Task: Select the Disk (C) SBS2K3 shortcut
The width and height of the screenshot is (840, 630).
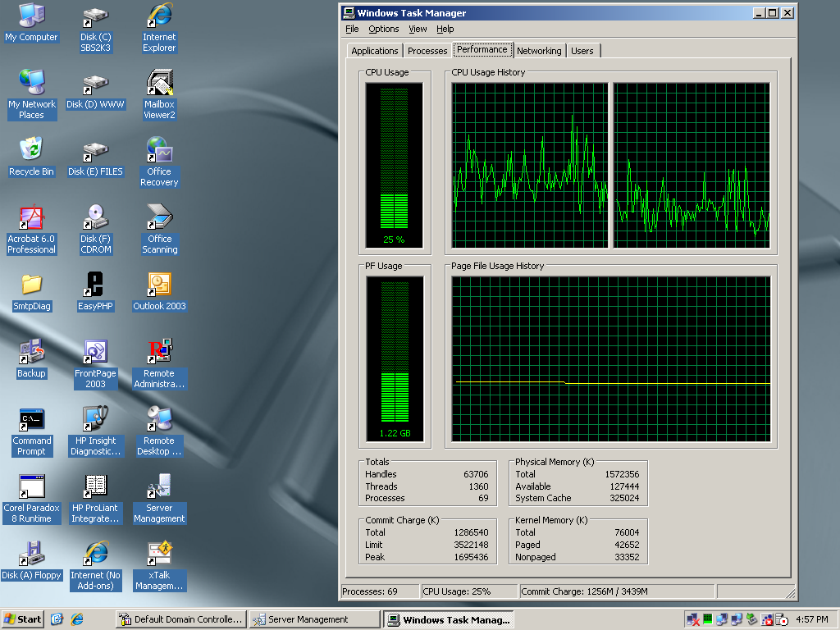Action: [95, 29]
